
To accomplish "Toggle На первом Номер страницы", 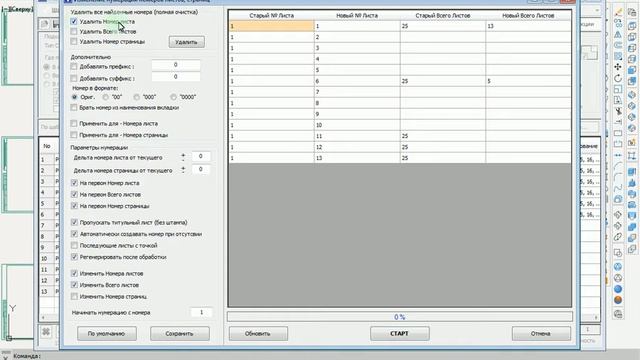I will 74,206.
